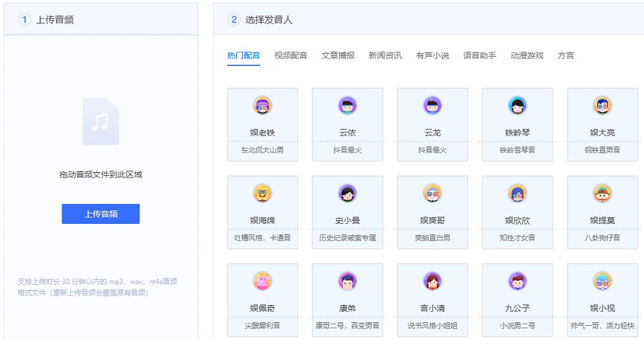Select the 娱海绵 voice avatar

click(262, 193)
